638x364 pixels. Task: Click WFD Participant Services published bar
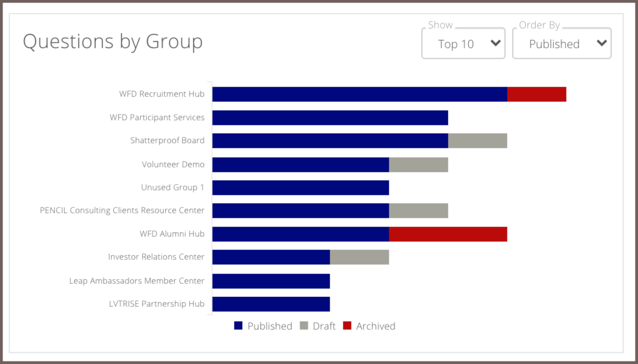coord(330,118)
